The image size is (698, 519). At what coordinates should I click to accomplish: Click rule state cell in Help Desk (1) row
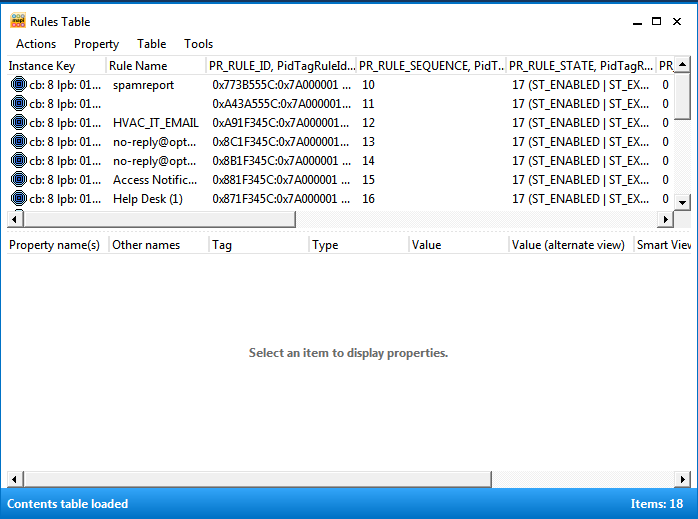[580, 199]
